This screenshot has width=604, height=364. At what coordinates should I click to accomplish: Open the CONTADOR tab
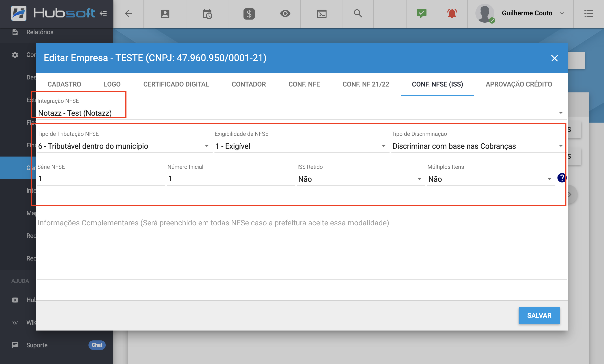click(249, 84)
